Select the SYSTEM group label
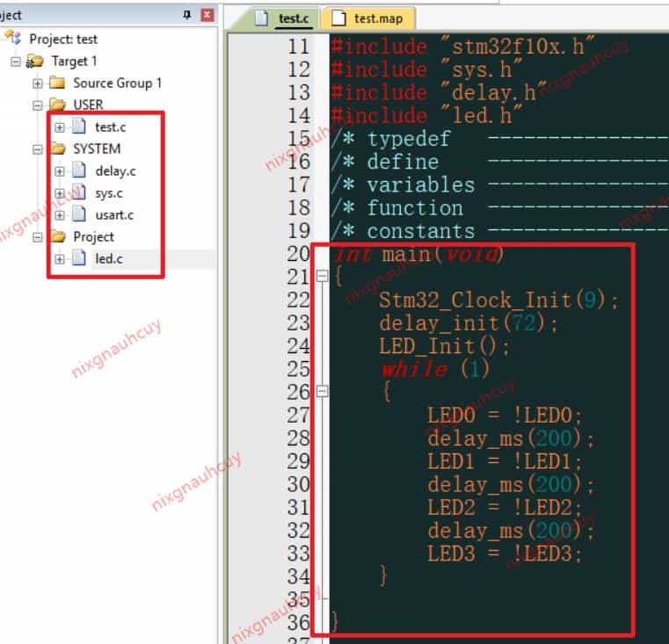 [97, 149]
